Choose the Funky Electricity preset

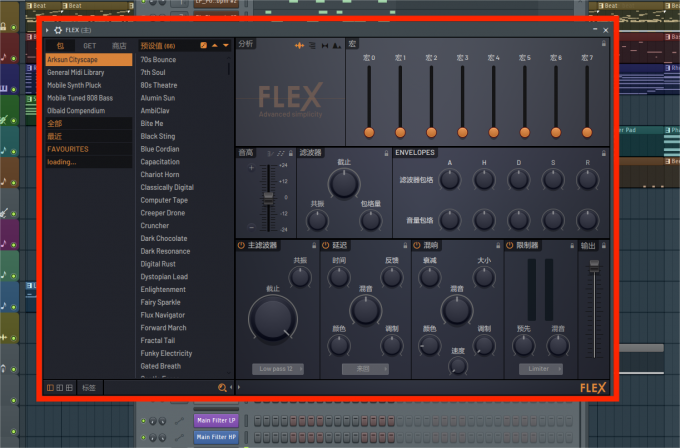[x=166, y=353]
